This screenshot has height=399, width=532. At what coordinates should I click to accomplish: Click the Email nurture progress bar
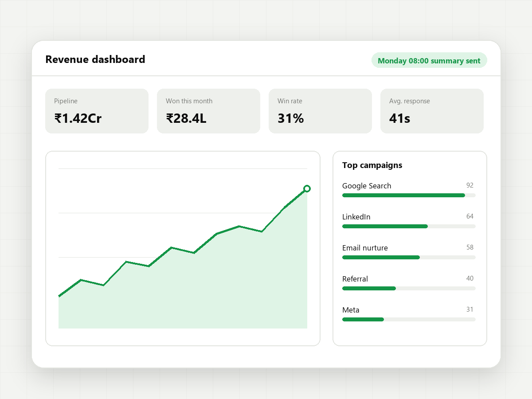[409, 257]
